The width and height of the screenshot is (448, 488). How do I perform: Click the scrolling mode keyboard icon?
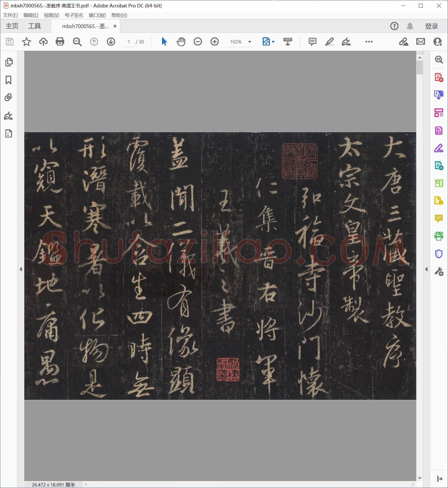[288, 42]
